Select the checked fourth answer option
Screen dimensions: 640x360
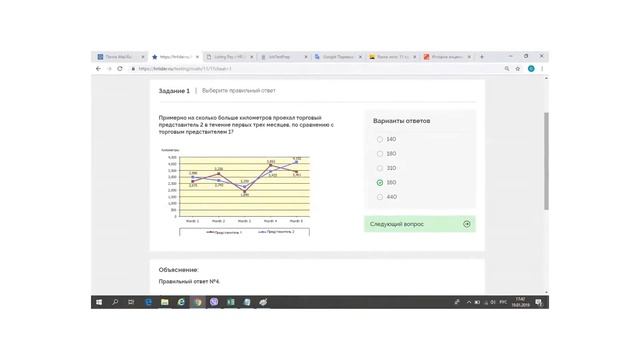click(380, 182)
